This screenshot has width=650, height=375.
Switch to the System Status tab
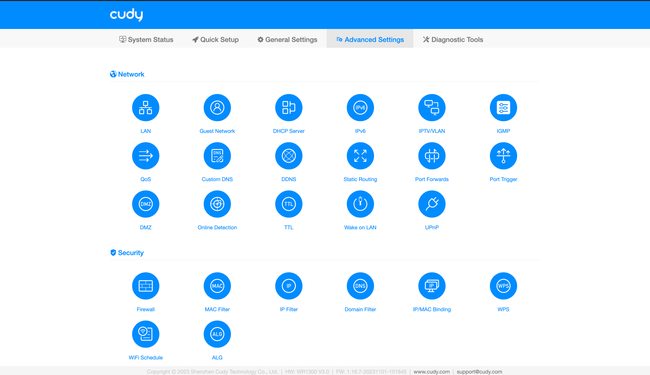(x=146, y=39)
